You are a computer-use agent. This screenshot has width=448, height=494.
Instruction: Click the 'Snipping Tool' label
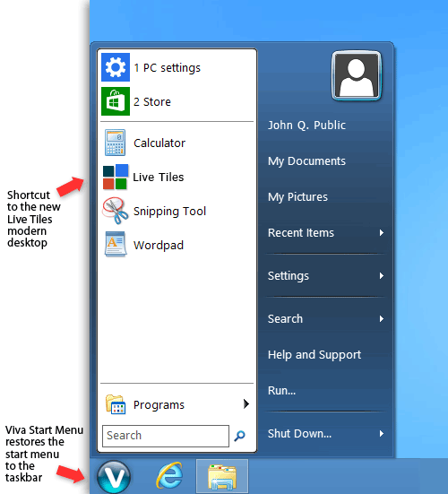pos(169,212)
